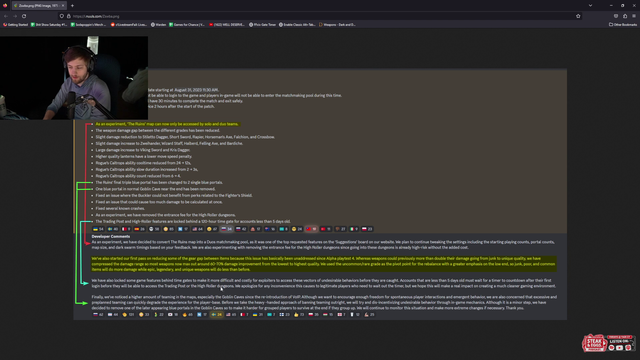Click the highlighted Sweden flag reaction showing 24

tap(217, 315)
